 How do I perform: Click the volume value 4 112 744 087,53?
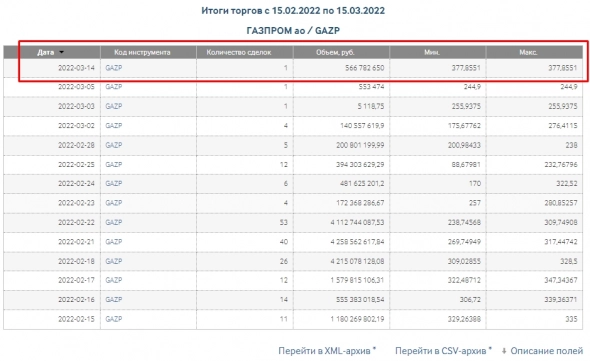coord(357,222)
